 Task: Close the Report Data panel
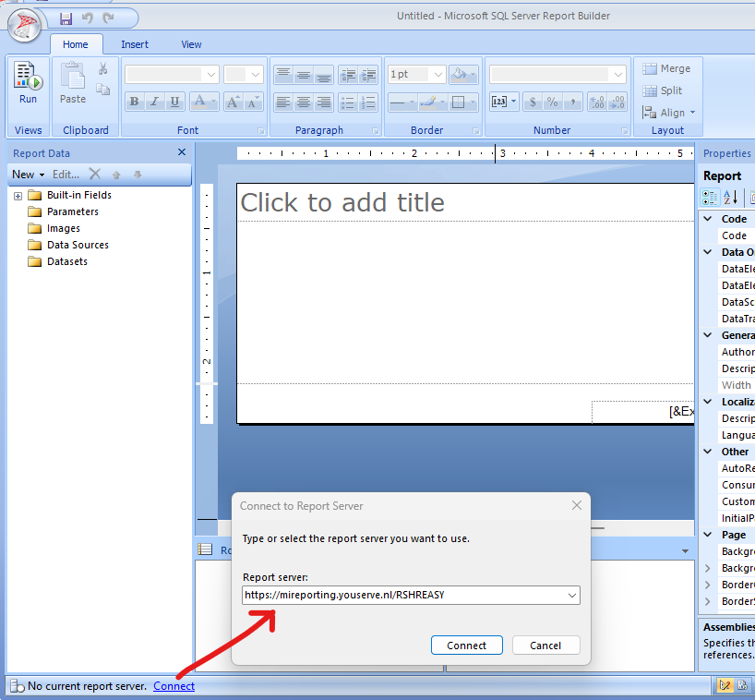(x=182, y=152)
